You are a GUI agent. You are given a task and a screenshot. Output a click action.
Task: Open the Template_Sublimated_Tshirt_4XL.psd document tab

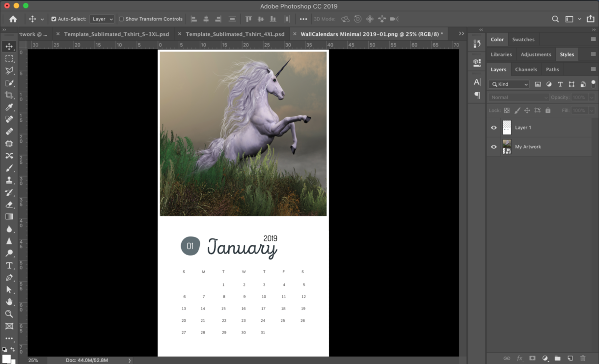coord(234,34)
